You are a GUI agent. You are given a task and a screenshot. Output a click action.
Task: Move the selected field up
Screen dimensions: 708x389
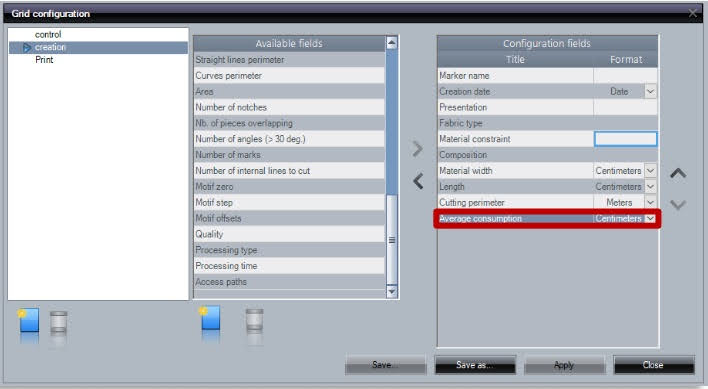[x=678, y=173]
